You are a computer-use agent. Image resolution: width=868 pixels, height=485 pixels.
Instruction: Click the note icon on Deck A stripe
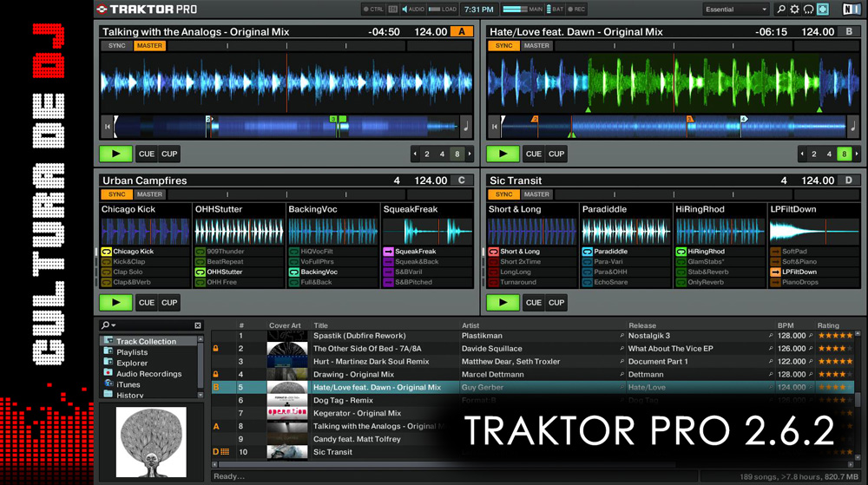(x=465, y=127)
